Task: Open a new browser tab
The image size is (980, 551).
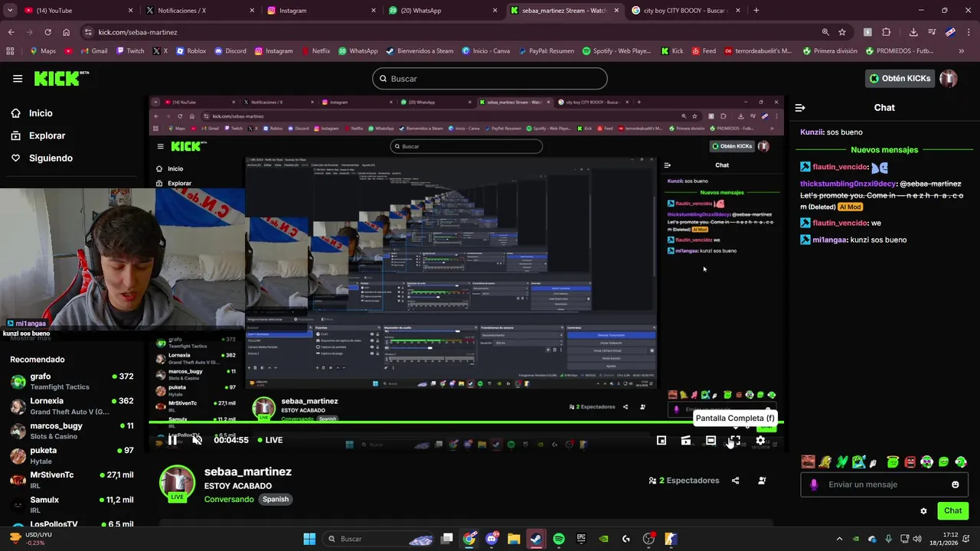Action: click(x=756, y=11)
